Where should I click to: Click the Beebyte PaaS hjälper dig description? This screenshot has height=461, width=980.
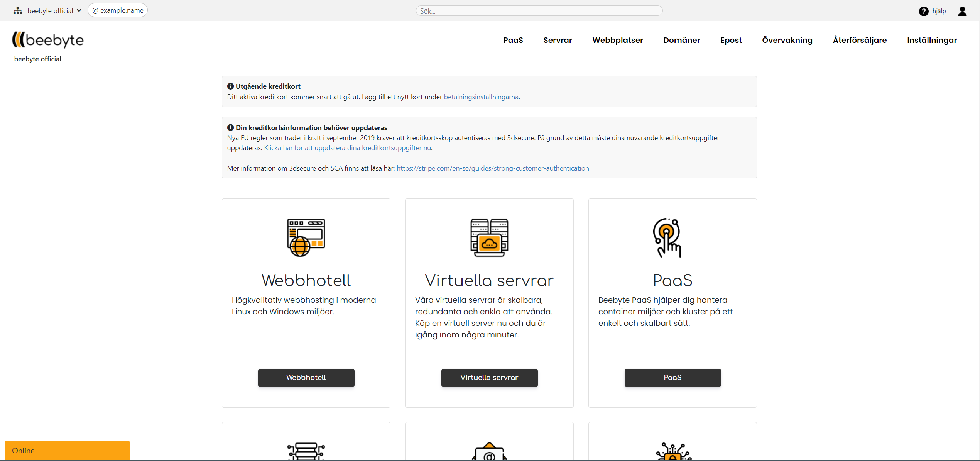[666, 312]
